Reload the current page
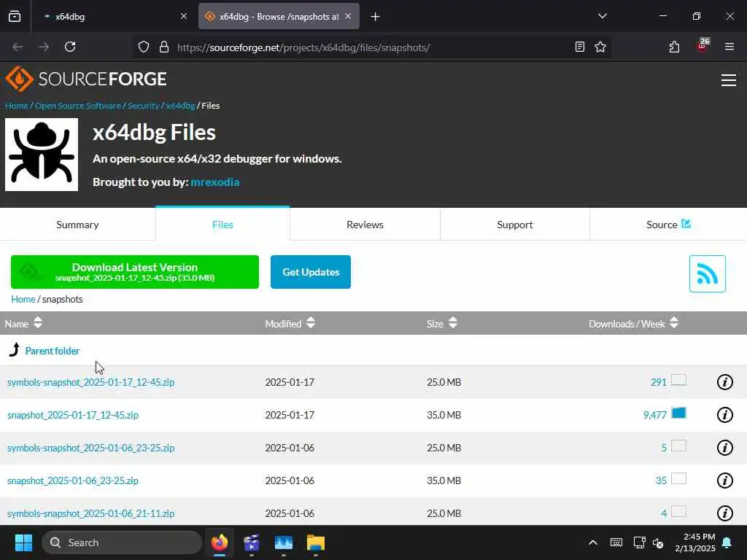This screenshot has height=560, width=747. click(70, 47)
